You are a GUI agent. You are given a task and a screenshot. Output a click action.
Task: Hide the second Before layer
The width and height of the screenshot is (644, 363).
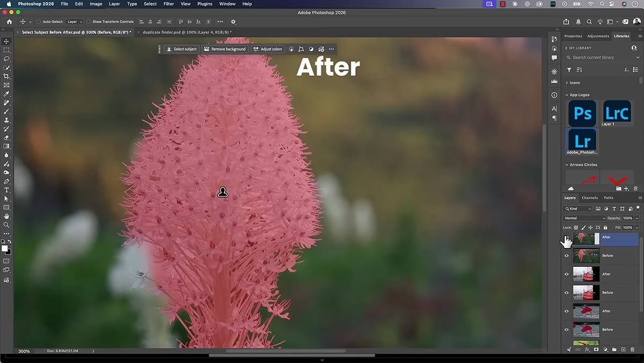click(567, 293)
